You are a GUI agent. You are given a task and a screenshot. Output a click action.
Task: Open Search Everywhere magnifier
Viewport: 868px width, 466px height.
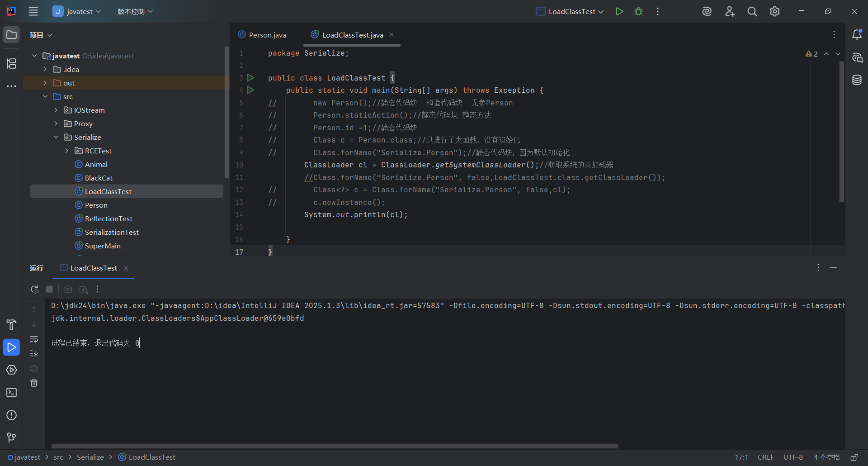tap(752, 11)
